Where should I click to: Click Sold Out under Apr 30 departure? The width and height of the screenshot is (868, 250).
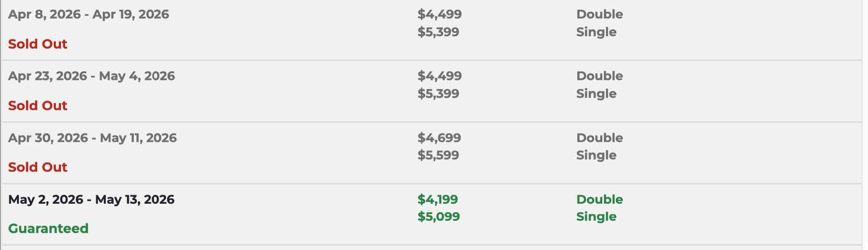(x=38, y=167)
